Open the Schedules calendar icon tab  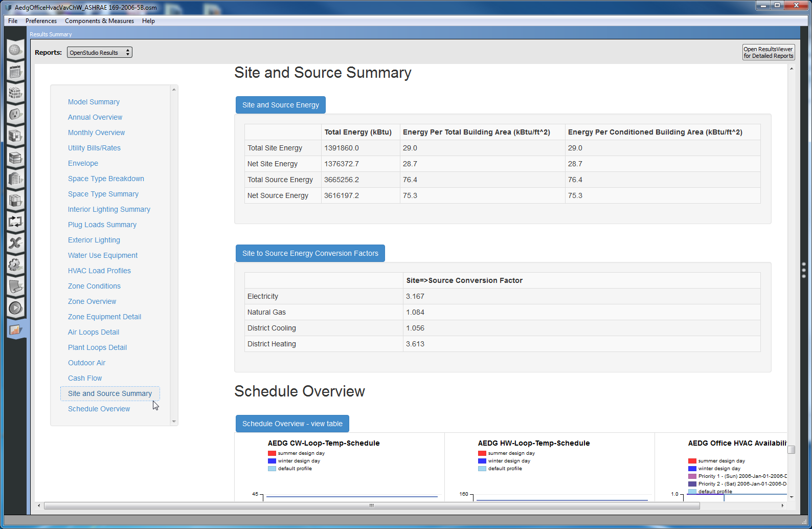pos(15,72)
